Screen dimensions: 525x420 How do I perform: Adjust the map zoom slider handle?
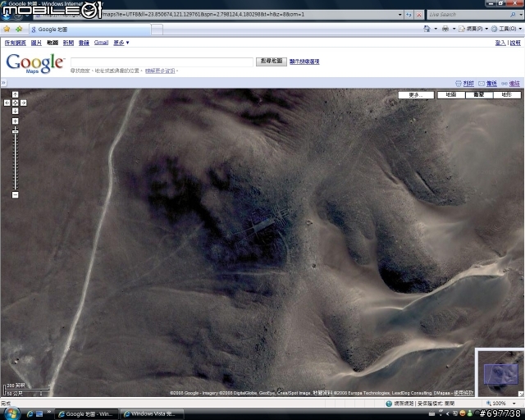[15, 131]
